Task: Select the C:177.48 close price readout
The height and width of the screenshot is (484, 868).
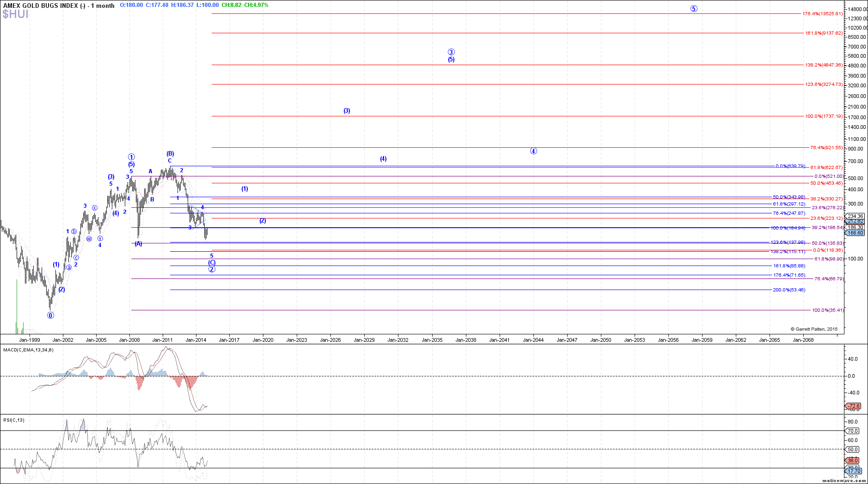Action: pyautogui.click(x=157, y=5)
